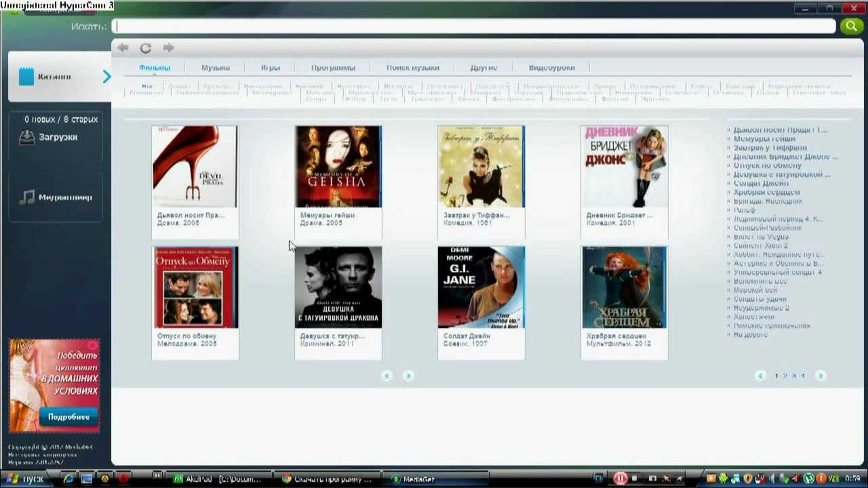Click the green search magnifier button
This screenshot has width=868, height=488.
[851, 26]
